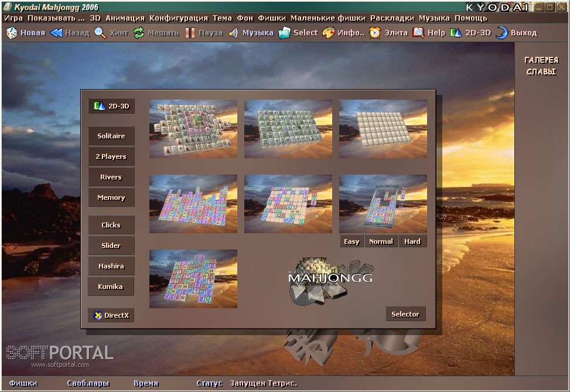This screenshot has width=570, height=392.
Task: Click the Solitaire layout preview thumbnail
Action: 193,129
